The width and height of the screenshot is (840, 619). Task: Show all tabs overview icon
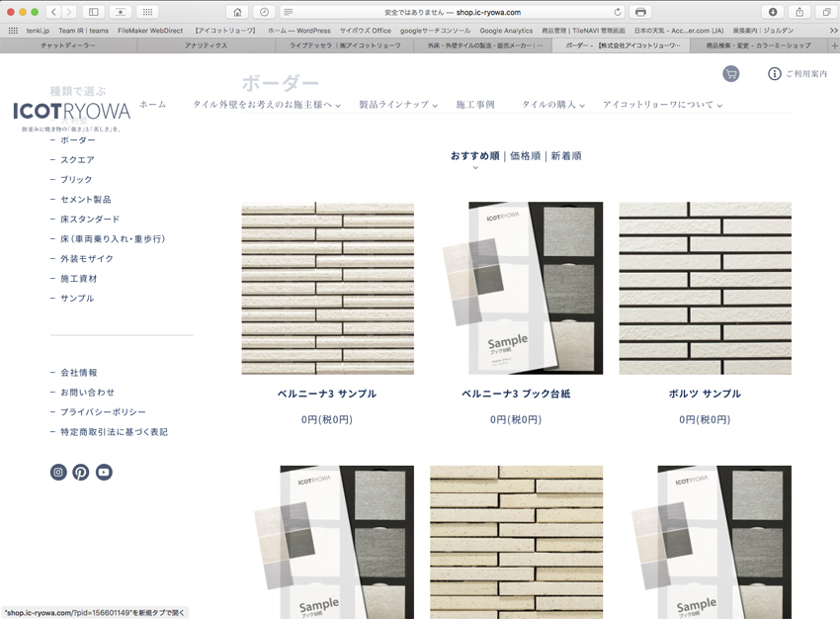click(x=826, y=12)
